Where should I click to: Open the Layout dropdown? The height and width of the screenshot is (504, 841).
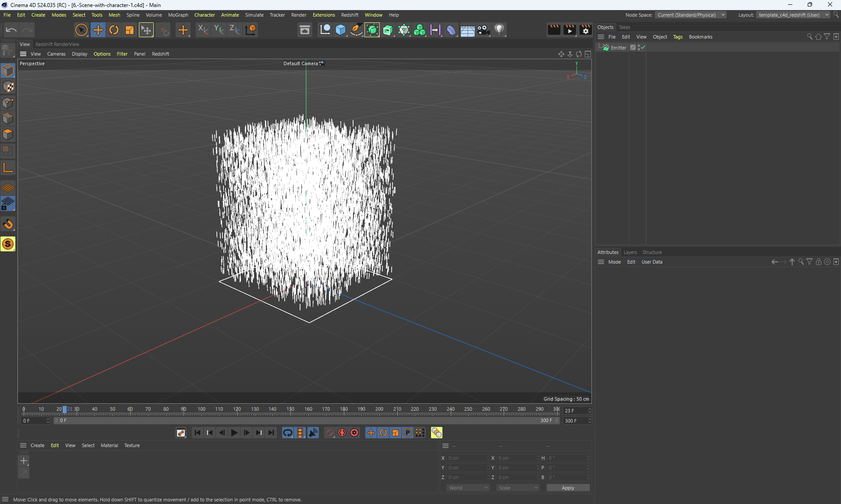pyautogui.click(x=793, y=15)
